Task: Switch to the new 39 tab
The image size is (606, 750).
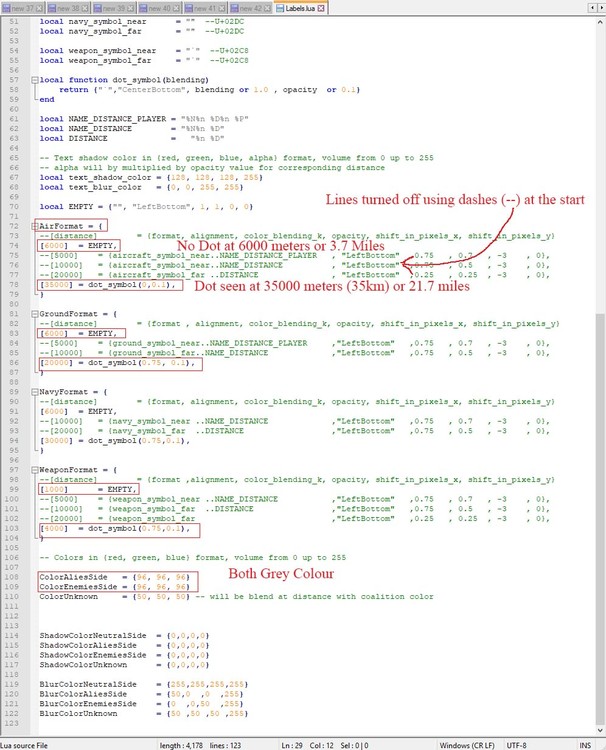Action: pyautogui.click(x=113, y=8)
